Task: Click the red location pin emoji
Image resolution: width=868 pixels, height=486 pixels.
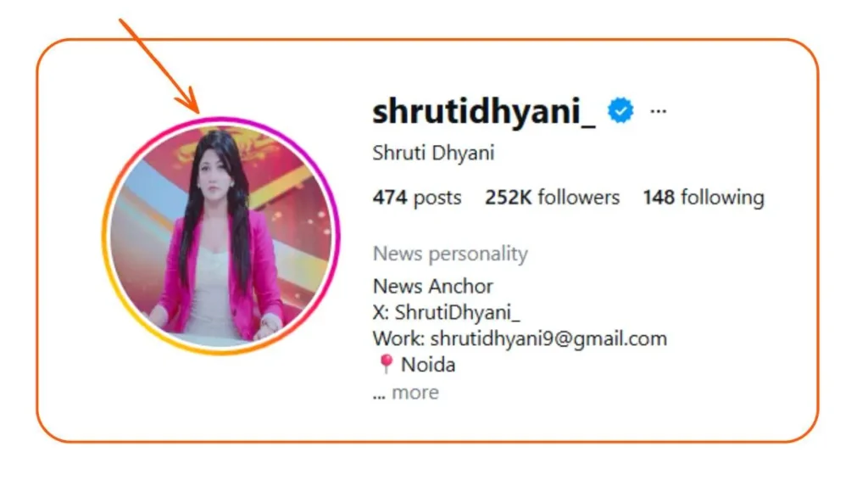Action: [x=386, y=364]
